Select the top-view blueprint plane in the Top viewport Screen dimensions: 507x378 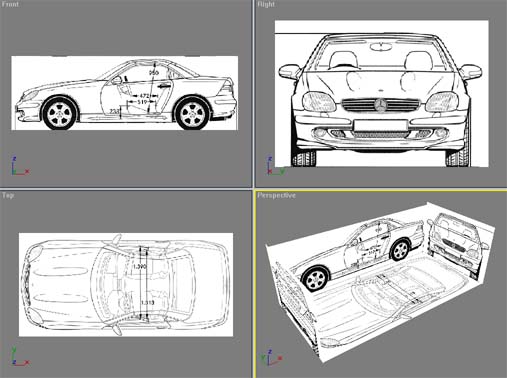(126, 285)
